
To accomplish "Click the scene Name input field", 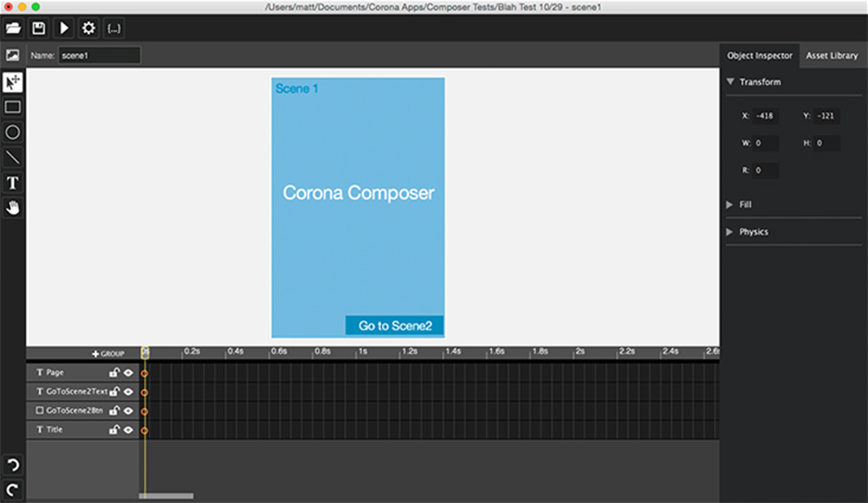I will tap(100, 56).
